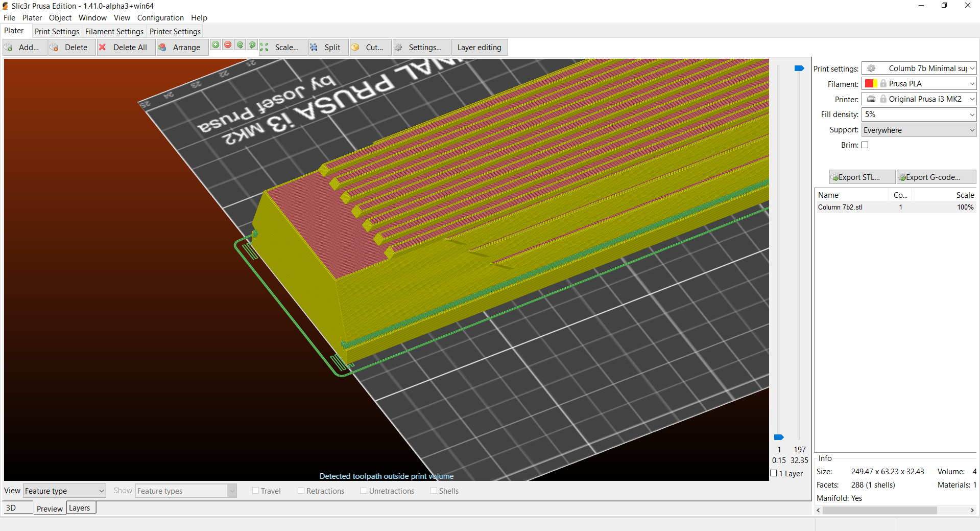The height and width of the screenshot is (531, 980).
Task: Open the Configuration menu
Action: (160, 18)
